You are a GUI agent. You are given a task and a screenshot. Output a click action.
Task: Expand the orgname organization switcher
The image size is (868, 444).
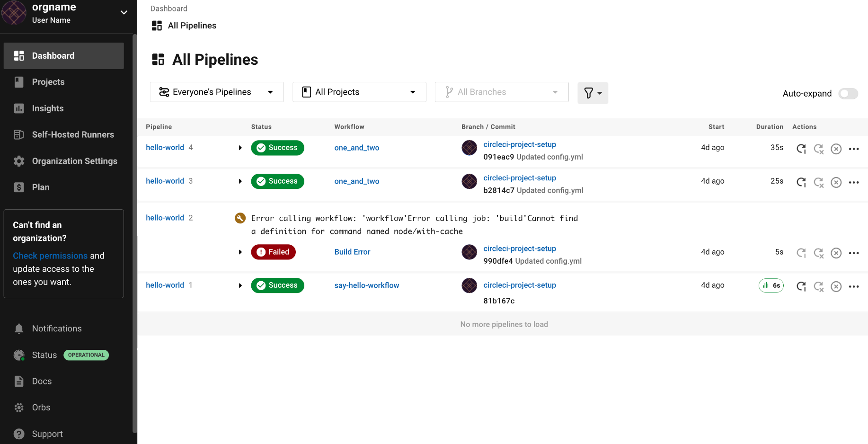124,12
